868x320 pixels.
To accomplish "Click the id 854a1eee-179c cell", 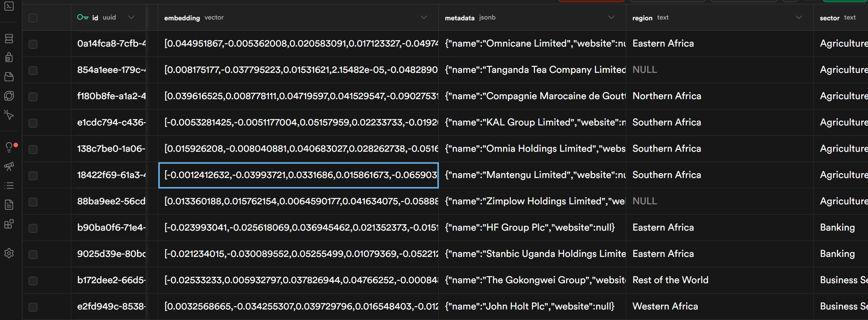I will 108,70.
